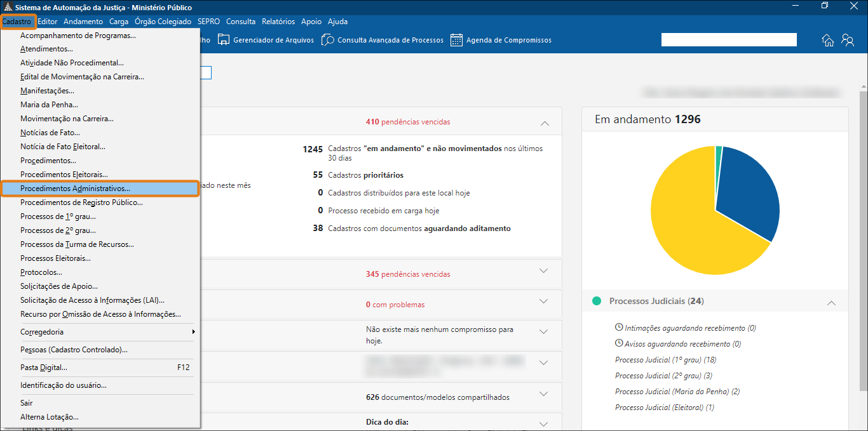Expand the 345 pendências vencidas panel
868x431 pixels.
543,271
